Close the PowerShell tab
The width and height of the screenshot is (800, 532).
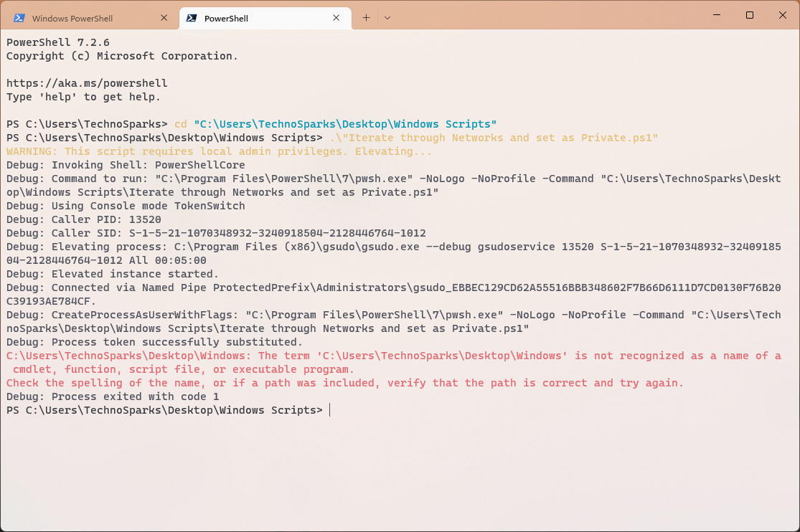point(337,18)
